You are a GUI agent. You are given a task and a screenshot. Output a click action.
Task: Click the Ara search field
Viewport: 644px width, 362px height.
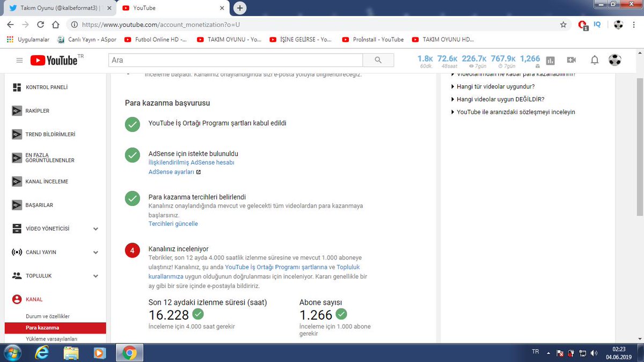(236, 60)
